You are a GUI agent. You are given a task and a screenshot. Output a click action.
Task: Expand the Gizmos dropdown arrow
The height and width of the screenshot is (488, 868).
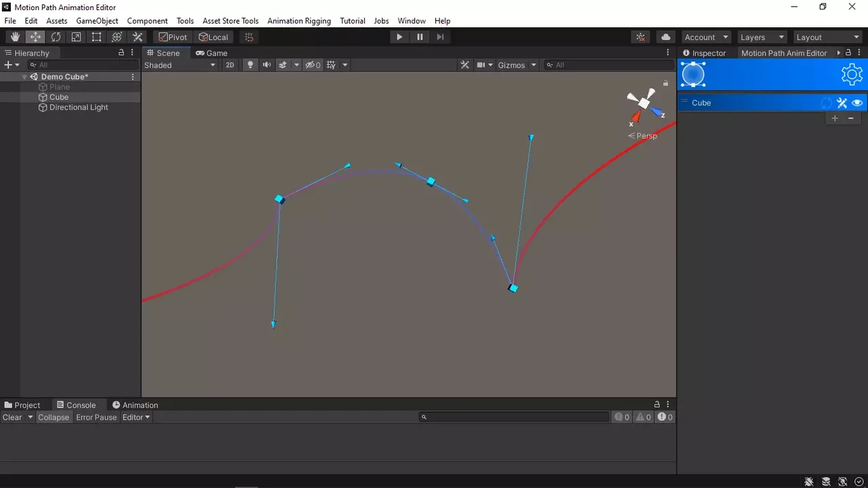click(x=534, y=65)
